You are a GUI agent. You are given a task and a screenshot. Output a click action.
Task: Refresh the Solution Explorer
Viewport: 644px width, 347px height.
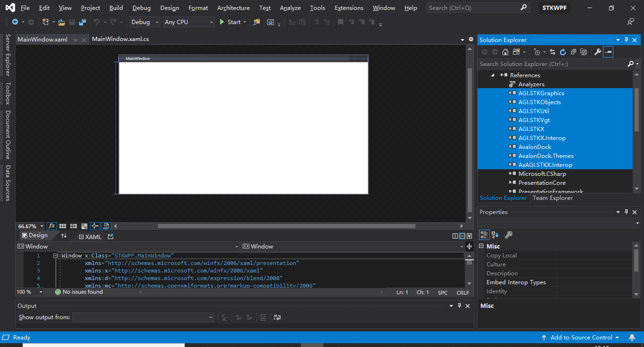click(x=563, y=52)
